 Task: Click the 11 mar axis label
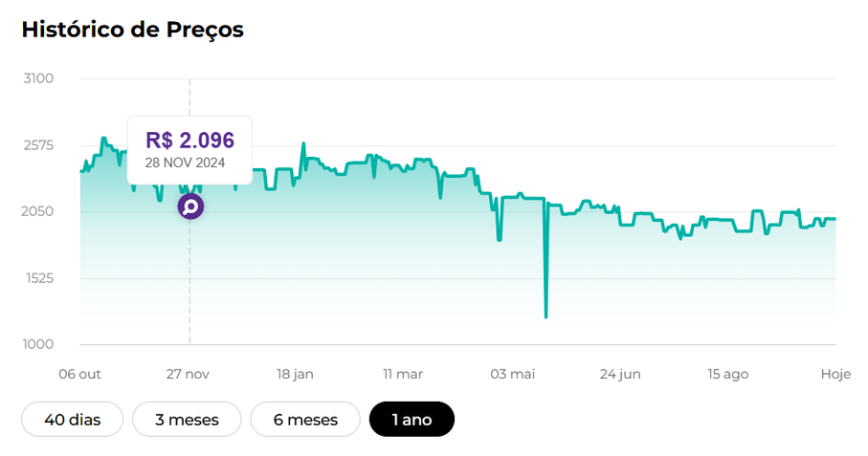pos(402,374)
